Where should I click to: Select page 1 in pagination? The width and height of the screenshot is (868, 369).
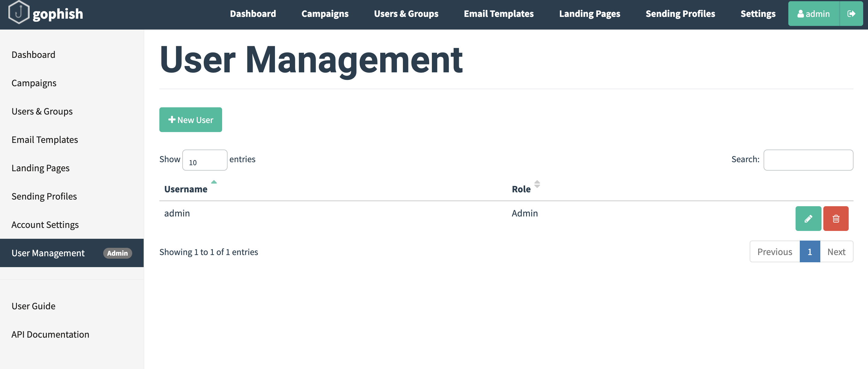[809, 251]
